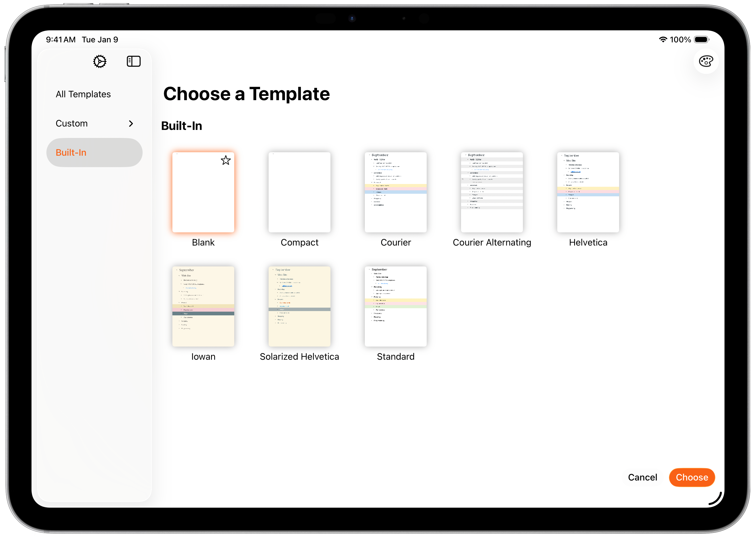Select the Iowan template thumbnail
The height and width of the screenshot is (538, 756).
(x=203, y=306)
